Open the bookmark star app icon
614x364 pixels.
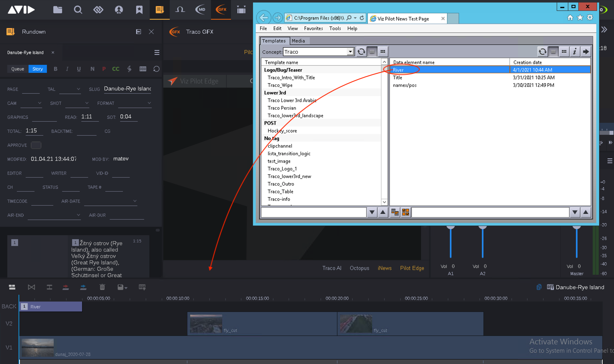click(x=139, y=10)
